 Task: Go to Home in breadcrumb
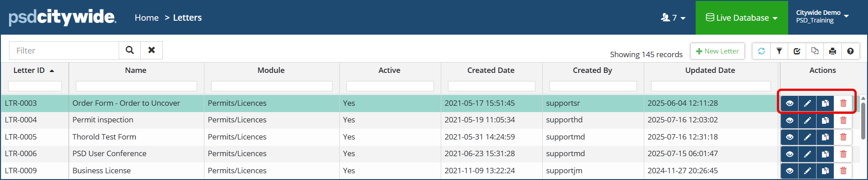pos(147,18)
